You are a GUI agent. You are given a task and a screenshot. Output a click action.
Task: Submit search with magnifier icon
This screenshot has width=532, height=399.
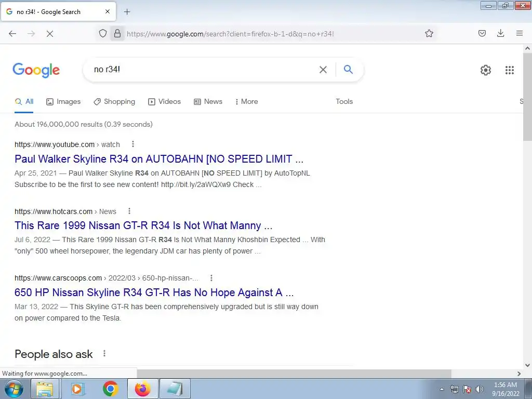pos(348,69)
